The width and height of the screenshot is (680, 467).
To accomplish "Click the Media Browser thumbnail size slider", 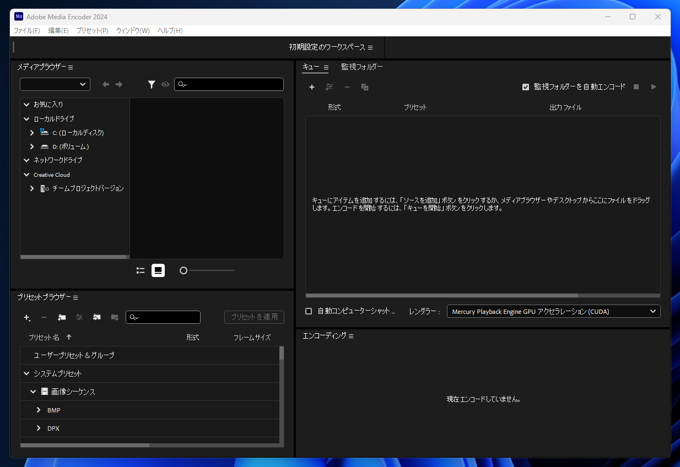I will pos(207,271).
